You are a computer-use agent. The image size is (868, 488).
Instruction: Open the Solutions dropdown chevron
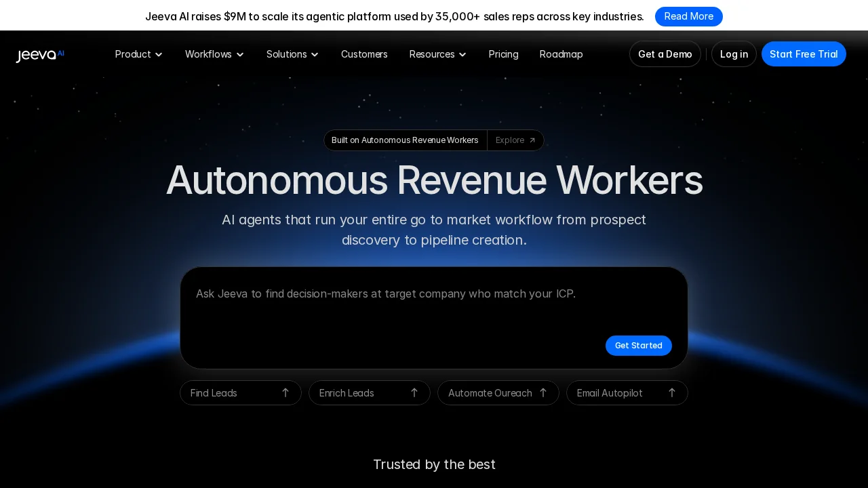pos(315,54)
